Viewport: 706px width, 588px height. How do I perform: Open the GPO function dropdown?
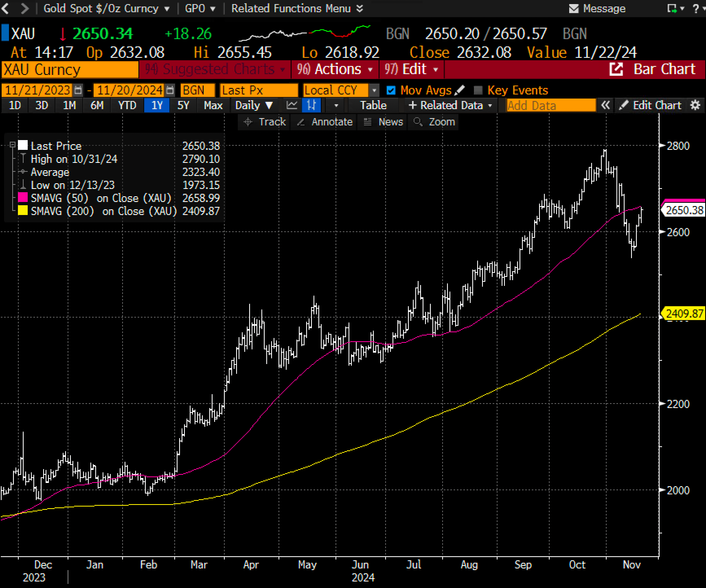200,9
